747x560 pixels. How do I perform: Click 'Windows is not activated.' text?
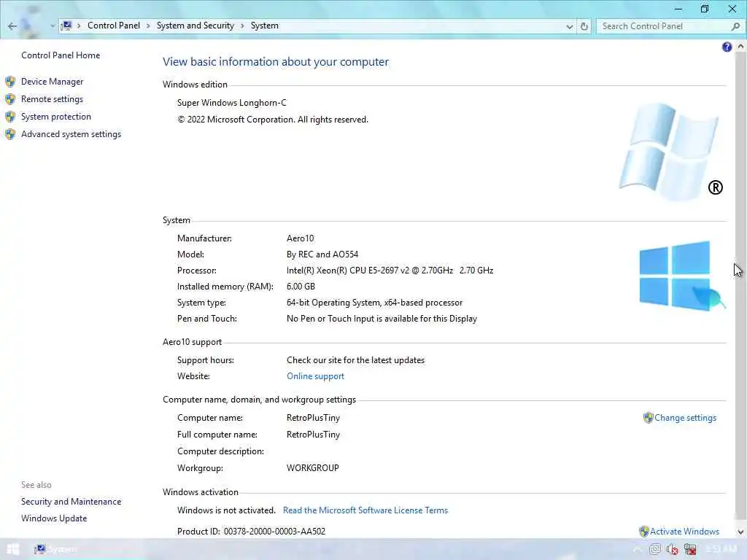226,510
